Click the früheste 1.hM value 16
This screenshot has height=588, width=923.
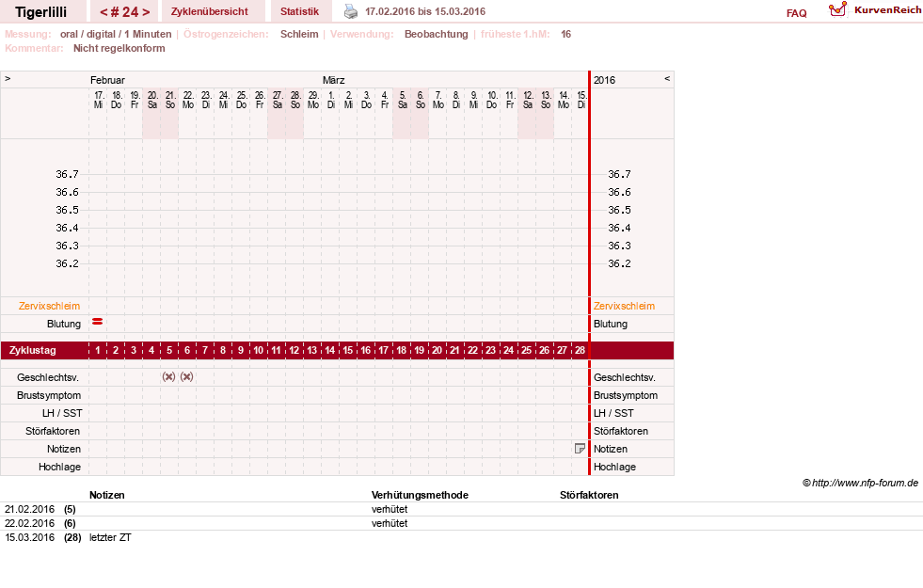(x=565, y=34)
